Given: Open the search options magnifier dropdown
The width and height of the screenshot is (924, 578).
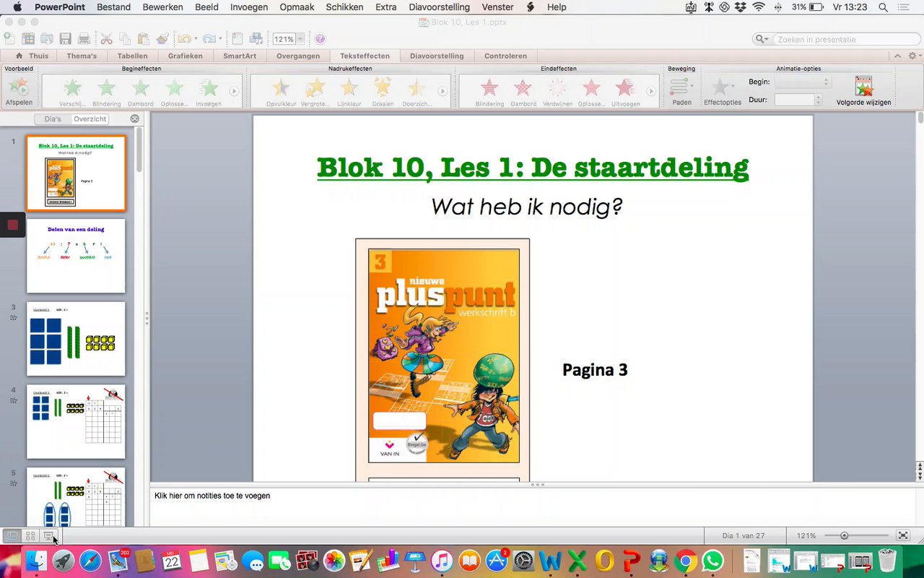Looking at the screenshot, I should point(762,39).
